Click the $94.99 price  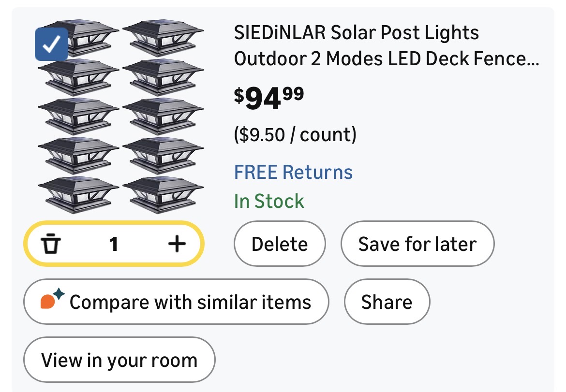(x=269, y=97)
